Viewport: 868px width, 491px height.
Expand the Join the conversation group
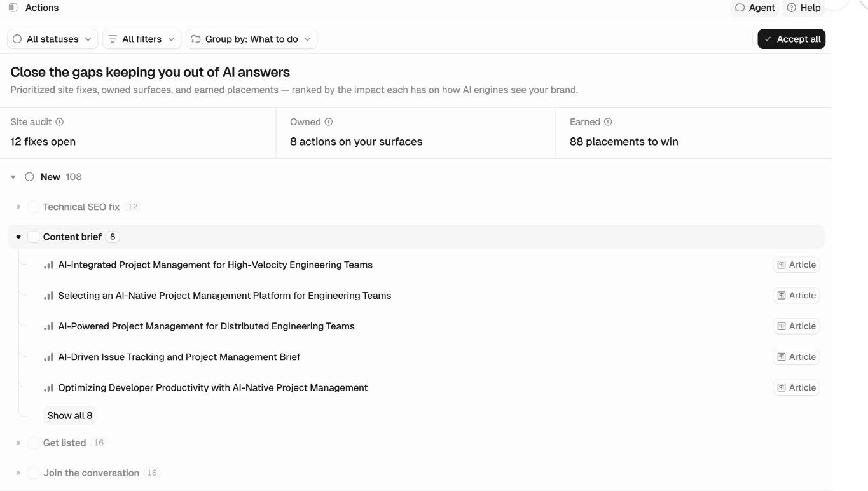point(18,473)
